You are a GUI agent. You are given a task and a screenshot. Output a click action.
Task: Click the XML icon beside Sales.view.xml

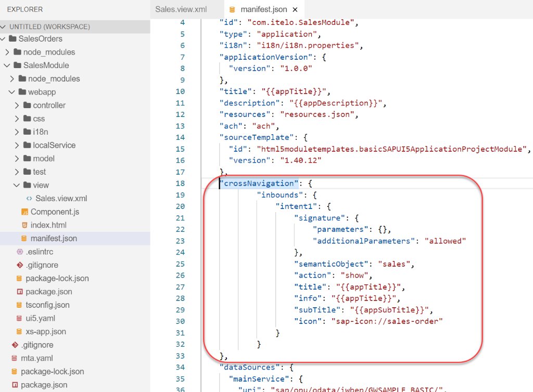[29, 199]
